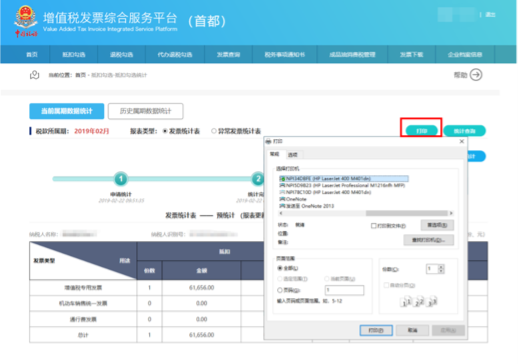This screenshot has height=364, width=518.
Task: Open 企业档案信息 in the navigation bar
Action: click(x=465, y=55)
